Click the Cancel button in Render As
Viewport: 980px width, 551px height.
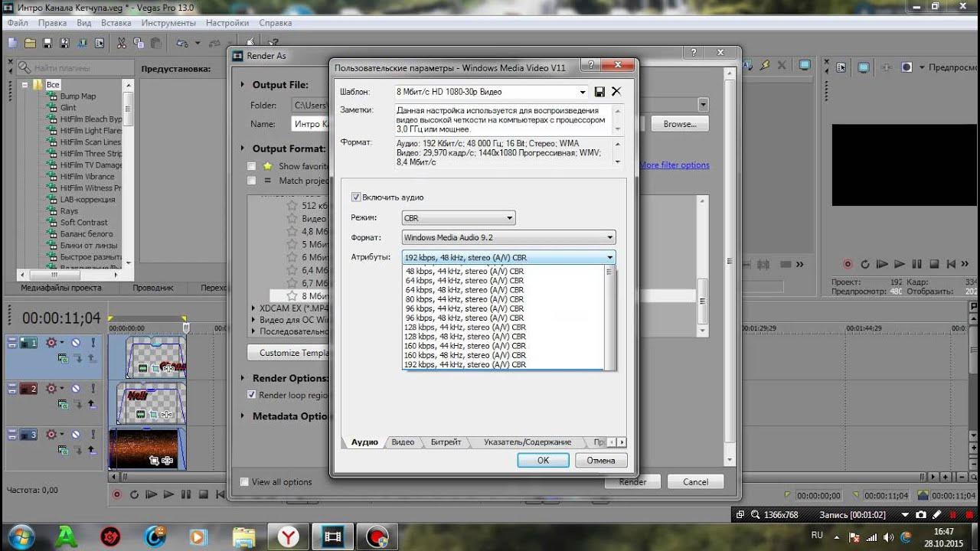tap(695, 482)
